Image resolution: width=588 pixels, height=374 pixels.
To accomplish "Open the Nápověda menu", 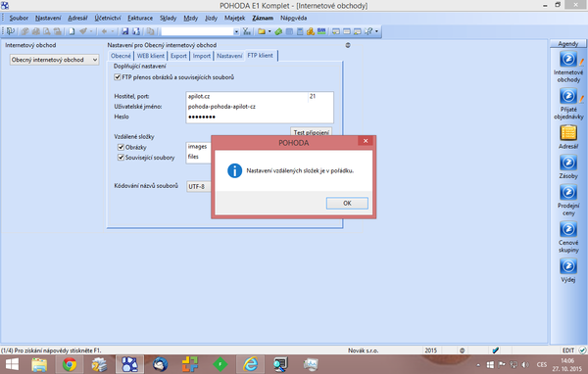I will [294, 18].
